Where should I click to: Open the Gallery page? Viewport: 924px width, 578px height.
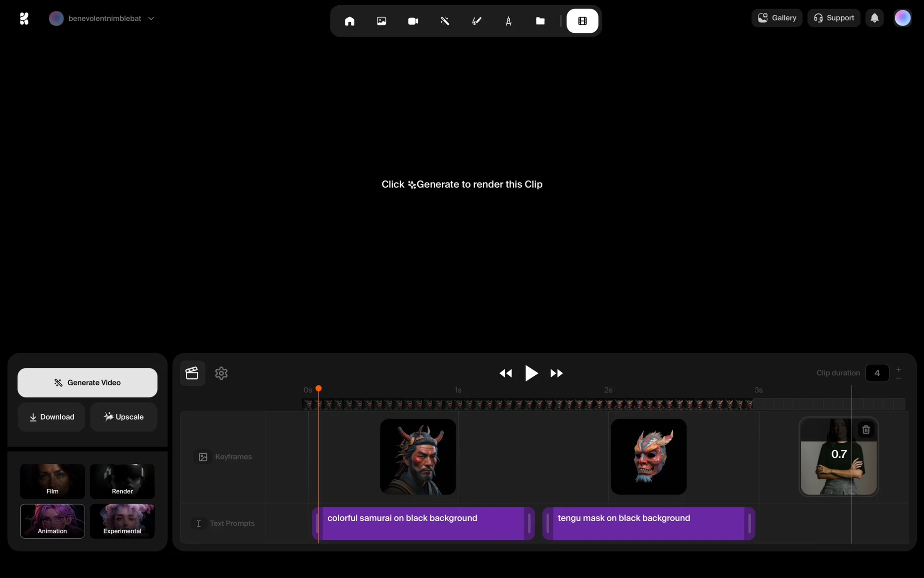click(777, 18)
